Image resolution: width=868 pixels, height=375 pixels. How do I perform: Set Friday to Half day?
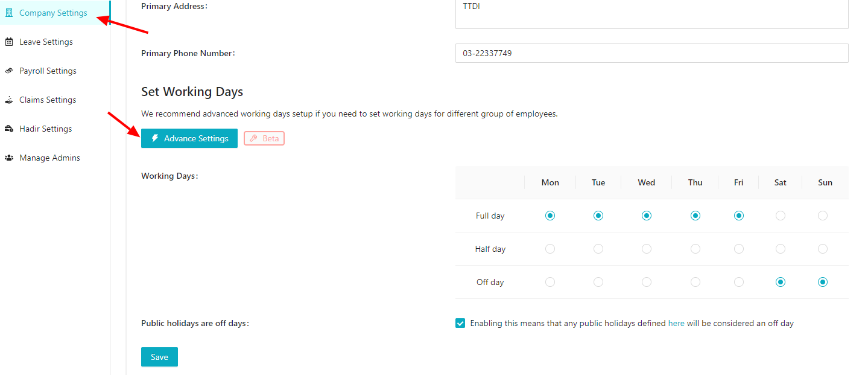coord(739,249)
